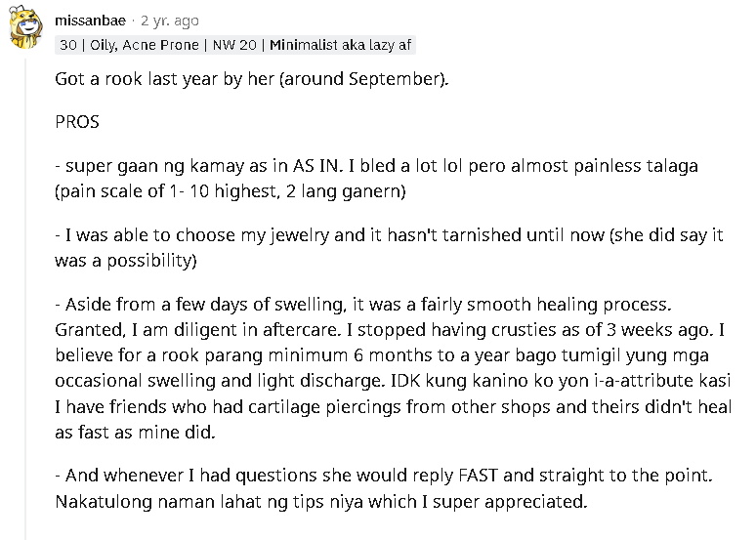Viewport: 756px width, 540px height.
Task: Click the 'And whenever I had questions' line
Action: pos(383,476)
